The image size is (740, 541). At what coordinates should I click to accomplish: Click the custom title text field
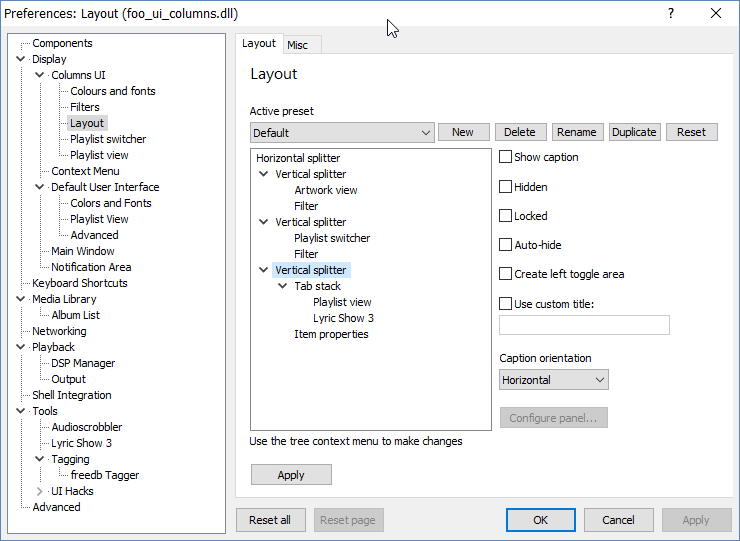[x=584, y=325]
